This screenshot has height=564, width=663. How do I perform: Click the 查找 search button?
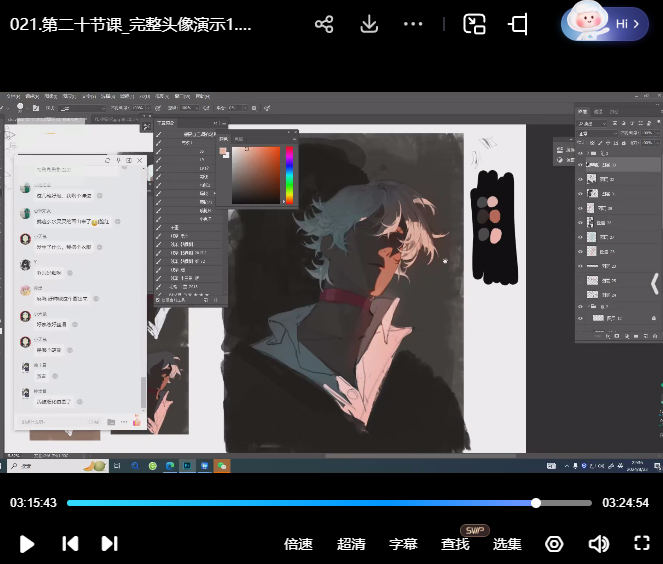455,544
